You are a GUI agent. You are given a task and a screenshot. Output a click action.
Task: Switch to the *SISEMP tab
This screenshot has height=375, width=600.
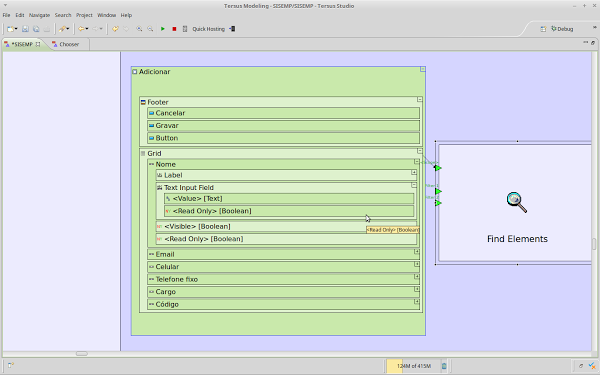22,44
